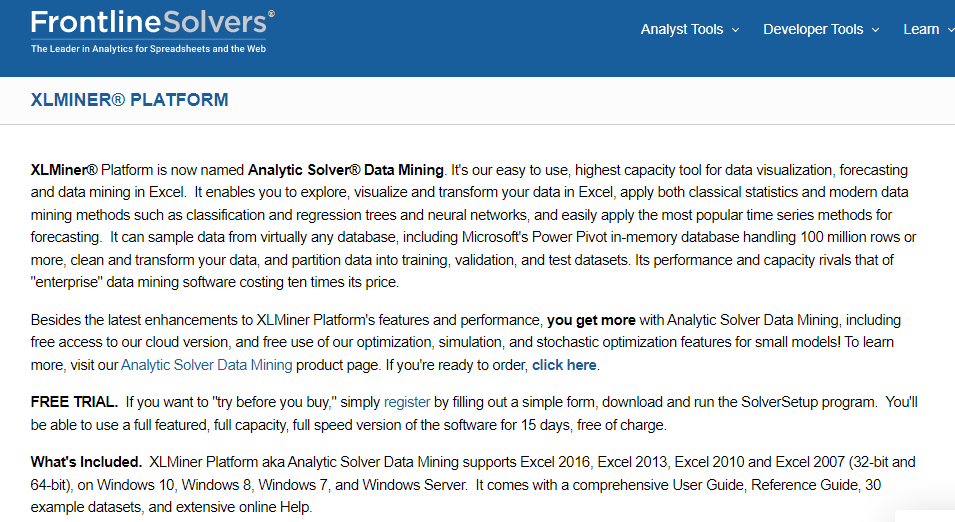Expand the Developer Tools chevron arrow
The height and width of the screenshot is (522, 955).
pos(876,30)
